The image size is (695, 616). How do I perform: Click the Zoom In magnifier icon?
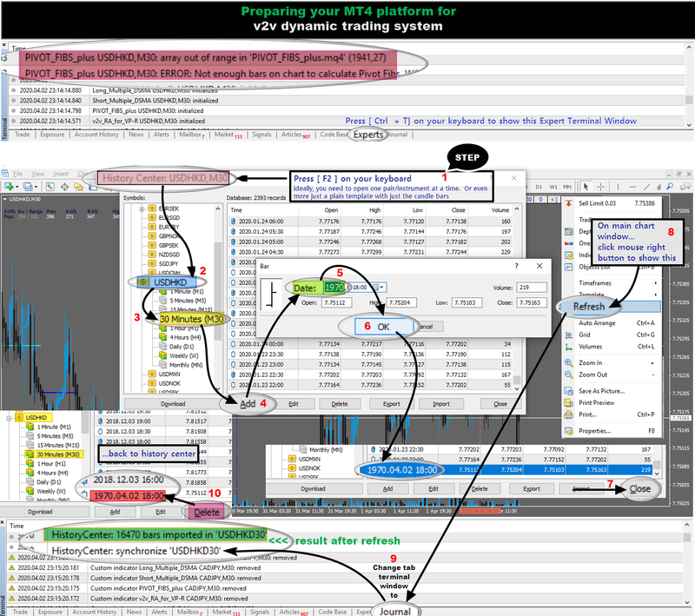[569, 362]
